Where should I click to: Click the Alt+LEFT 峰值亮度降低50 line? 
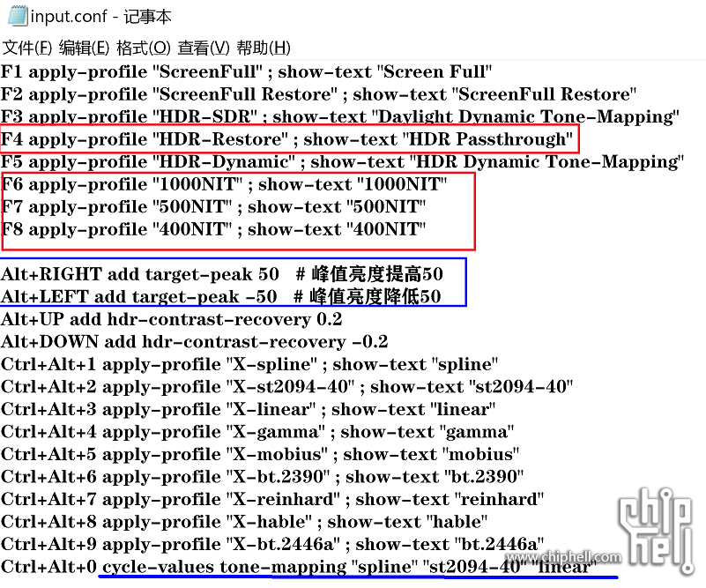(220, 297)
